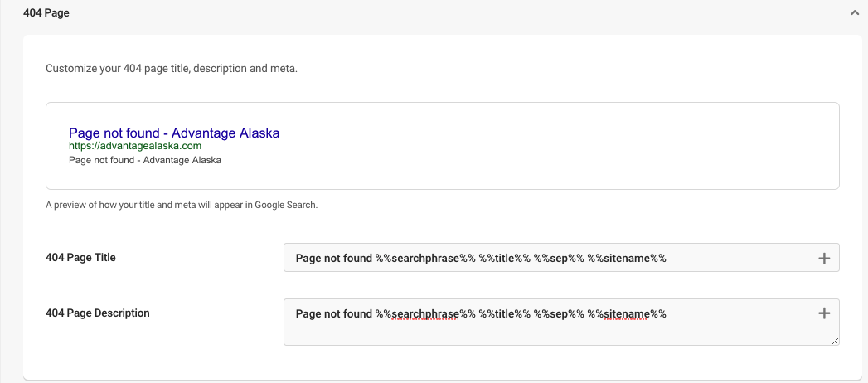Click the '404 Page Title' field label
Viewport: 868px width, 383px height.
pos(80,257)
